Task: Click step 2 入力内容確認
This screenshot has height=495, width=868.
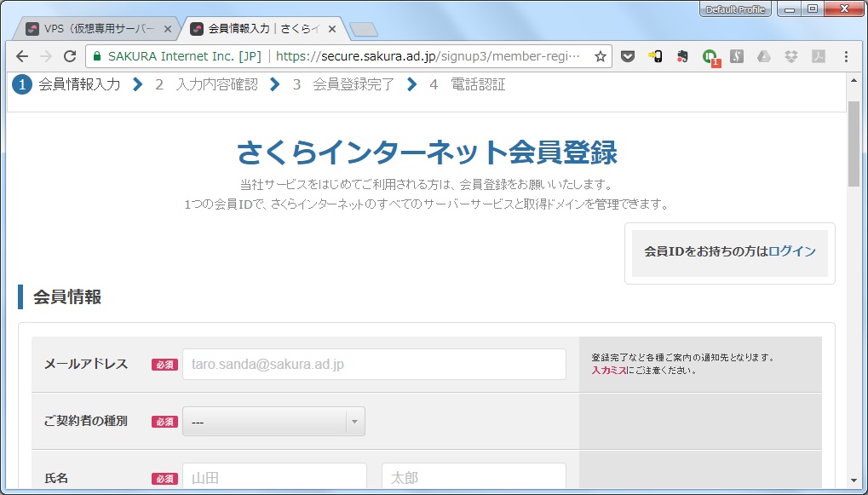Action: tap(206, 84)
